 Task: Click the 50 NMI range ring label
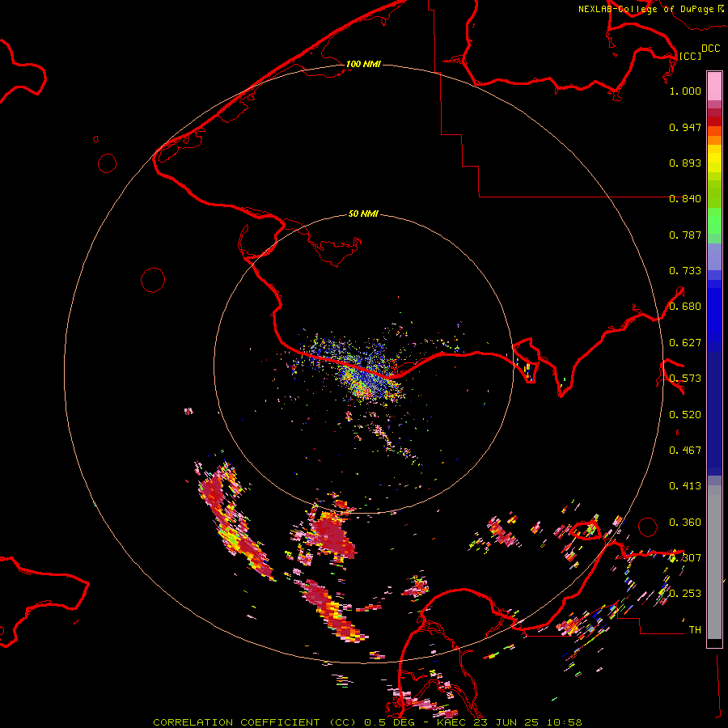click(363, 214)
